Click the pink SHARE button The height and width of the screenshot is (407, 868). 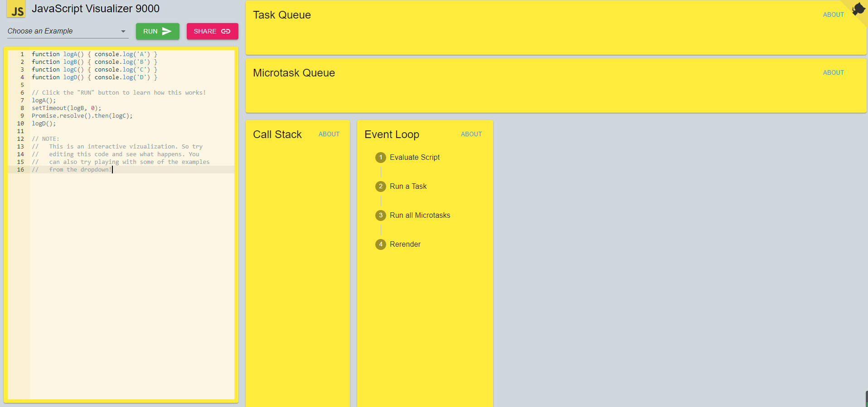[x=212, y=31]
